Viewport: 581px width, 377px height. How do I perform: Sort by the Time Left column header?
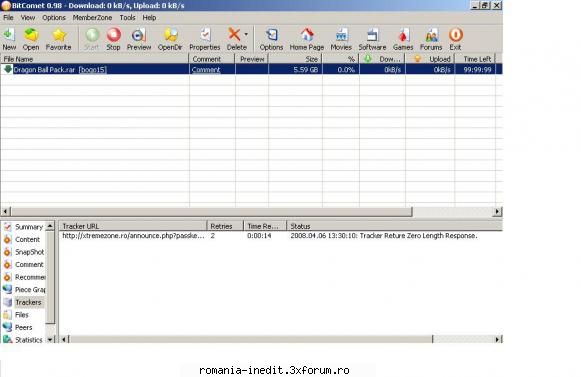(x=475, y=59)
